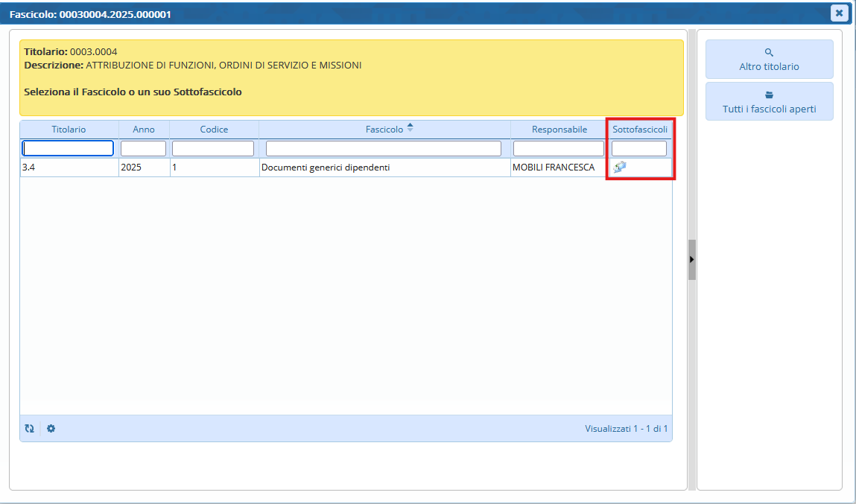Focus the Anno filter field
Viewport: 856px width, 504px height.
pyautogui.click(x=143, y=148)
